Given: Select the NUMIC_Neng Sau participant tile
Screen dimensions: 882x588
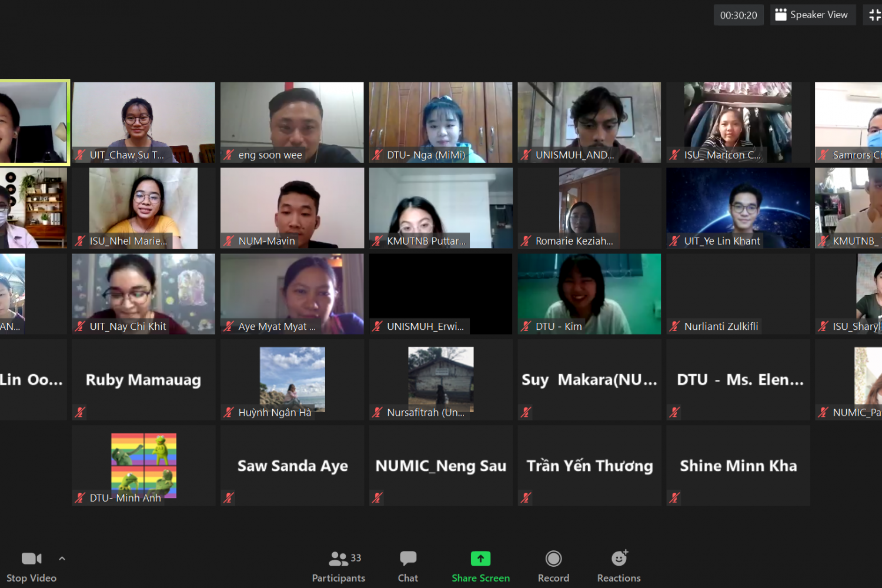Looking at the screenshot, I should [x=440, y=466].
